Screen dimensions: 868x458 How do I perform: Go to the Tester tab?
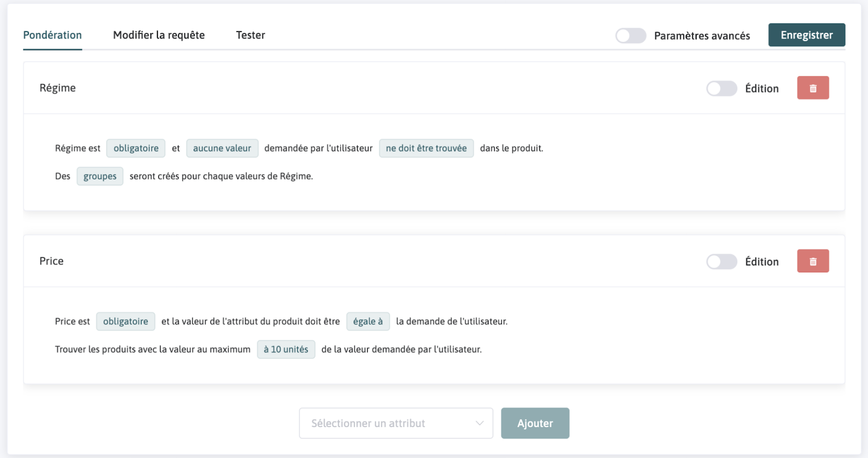[x=251, y=35]
